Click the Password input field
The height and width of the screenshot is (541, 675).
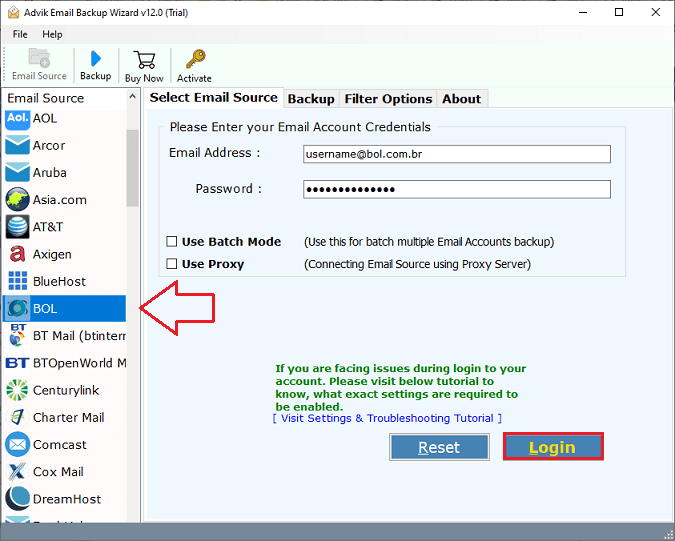(456, 189)
